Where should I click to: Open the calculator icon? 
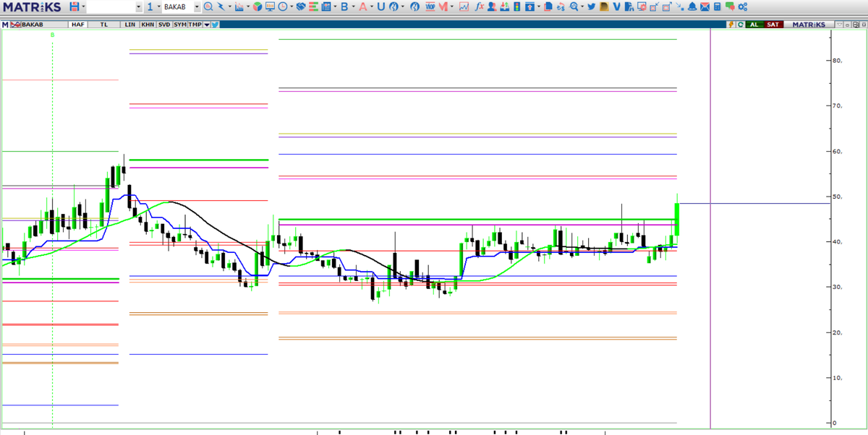[x=717, y=7]
